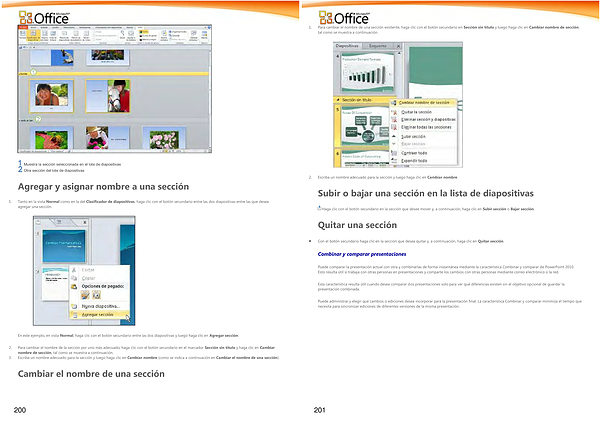Click the 'Expandir todo' expand icon

[392, 160]
